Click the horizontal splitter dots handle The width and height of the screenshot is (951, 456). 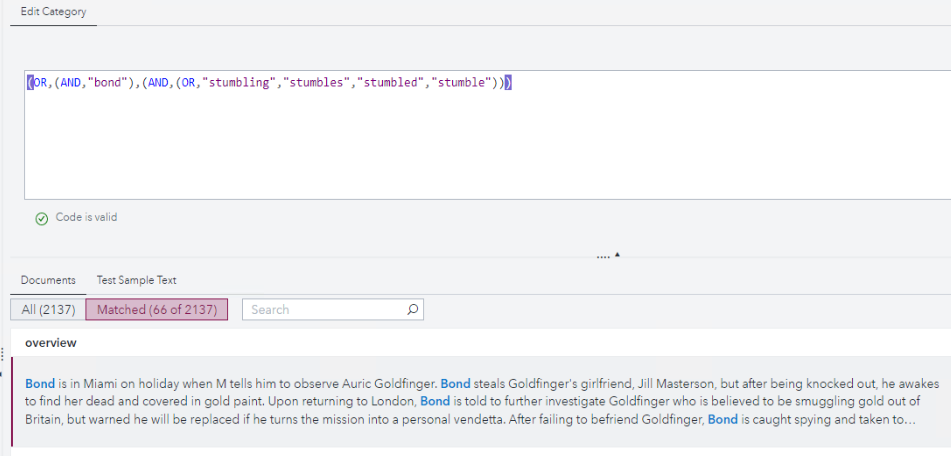click(x=603, y=256)
